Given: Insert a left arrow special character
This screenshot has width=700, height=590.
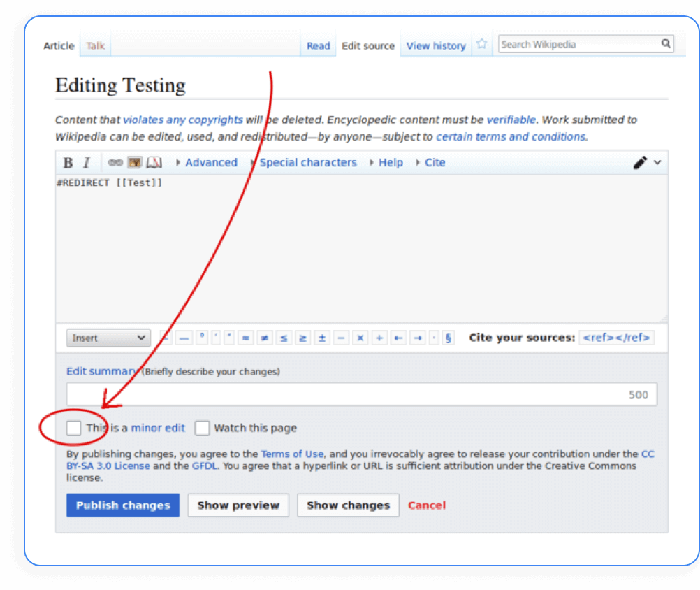Looking at the screenshot, I should pos(398,338).
